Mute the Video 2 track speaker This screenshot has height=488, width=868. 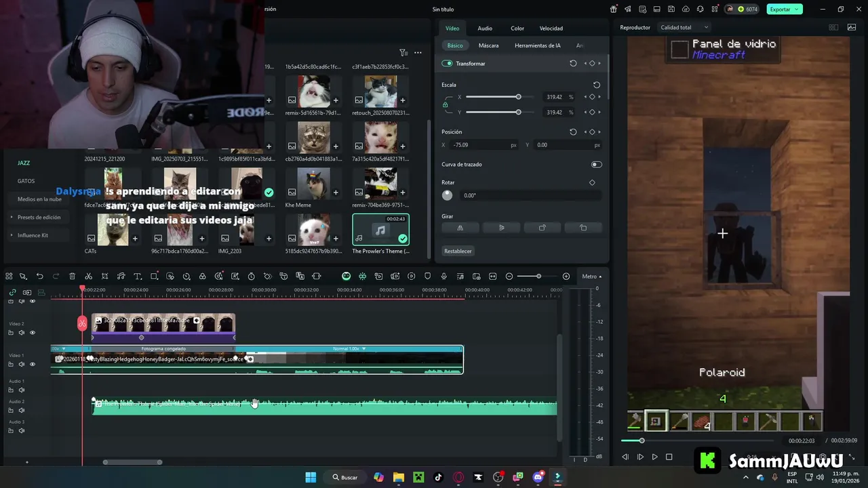point(22,333)
